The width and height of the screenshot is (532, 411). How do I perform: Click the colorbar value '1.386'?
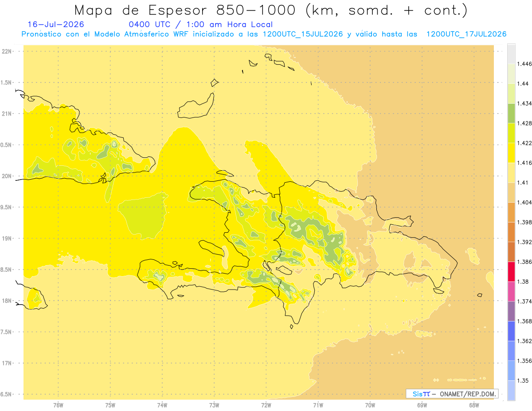524,262
